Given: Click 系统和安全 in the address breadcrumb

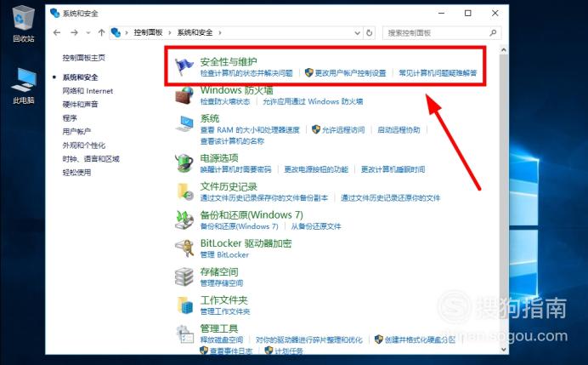Looking at the screenshot, I should pos(195,32).
